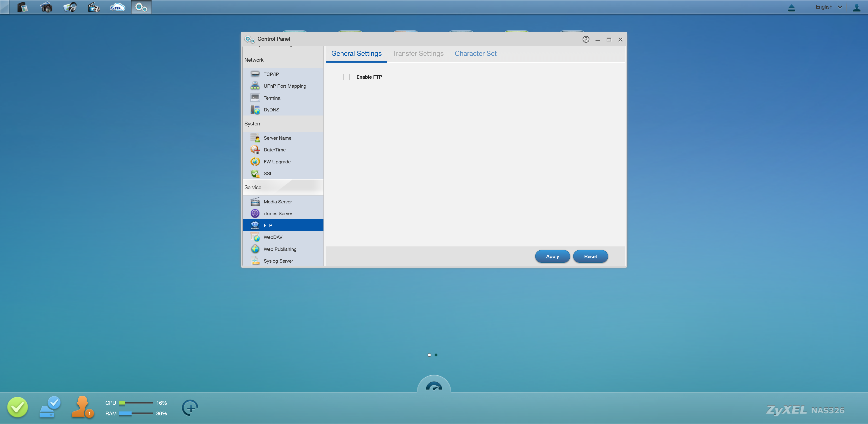
Task: Open the ZyXEL cloud icon
Action: [x=117, y=7]
